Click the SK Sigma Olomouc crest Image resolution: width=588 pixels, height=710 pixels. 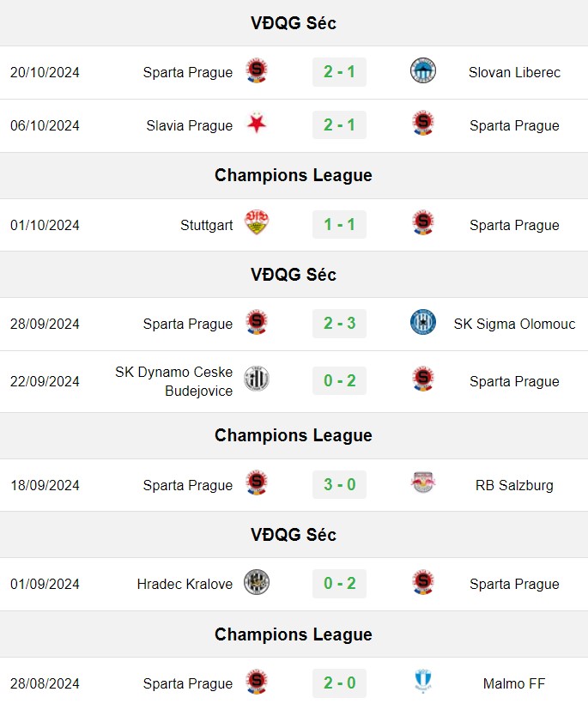point(423,322)
